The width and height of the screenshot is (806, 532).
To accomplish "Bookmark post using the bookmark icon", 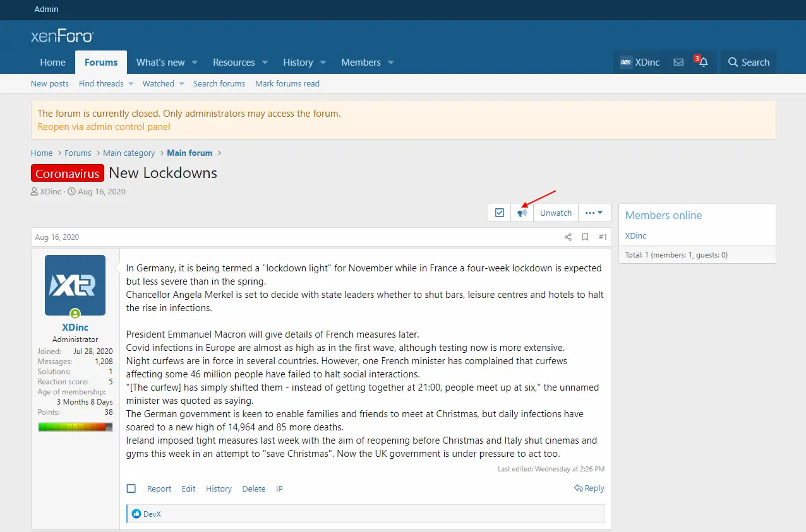I will point(585,237).
